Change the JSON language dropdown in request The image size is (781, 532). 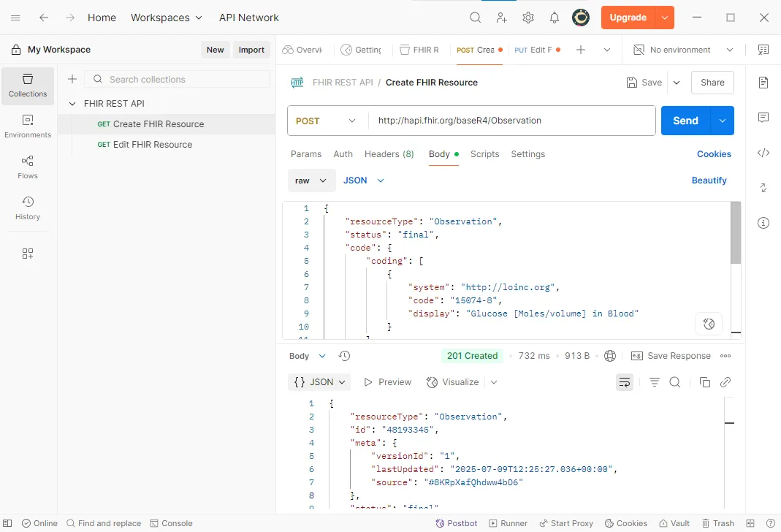[364, 180]
